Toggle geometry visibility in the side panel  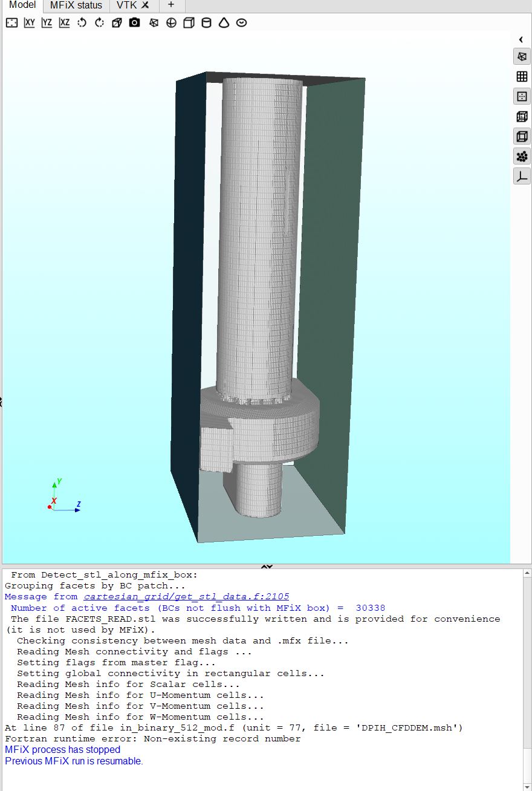click(x=522, y=56)
